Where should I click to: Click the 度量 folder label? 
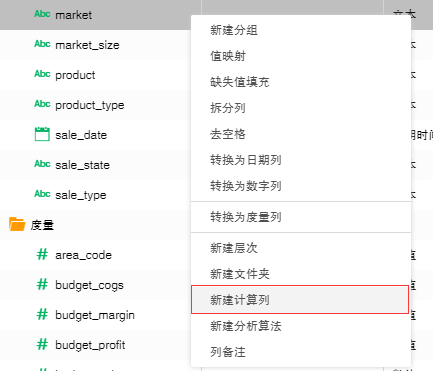(x=42, y=225)
